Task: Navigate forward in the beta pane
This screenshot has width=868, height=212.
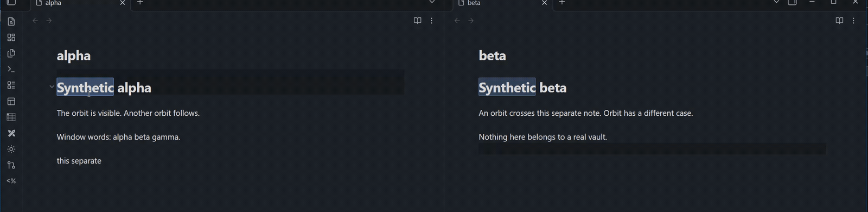Action: (471, 21)
